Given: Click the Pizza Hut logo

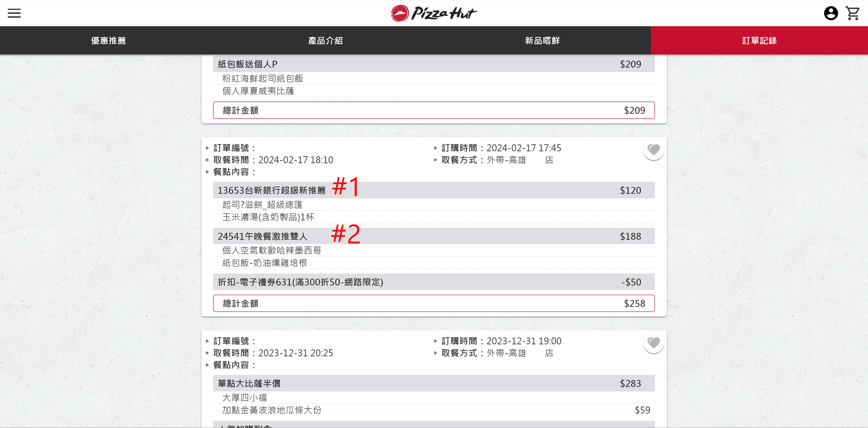Looking at the screenshot, I should [x=434, y=14].
